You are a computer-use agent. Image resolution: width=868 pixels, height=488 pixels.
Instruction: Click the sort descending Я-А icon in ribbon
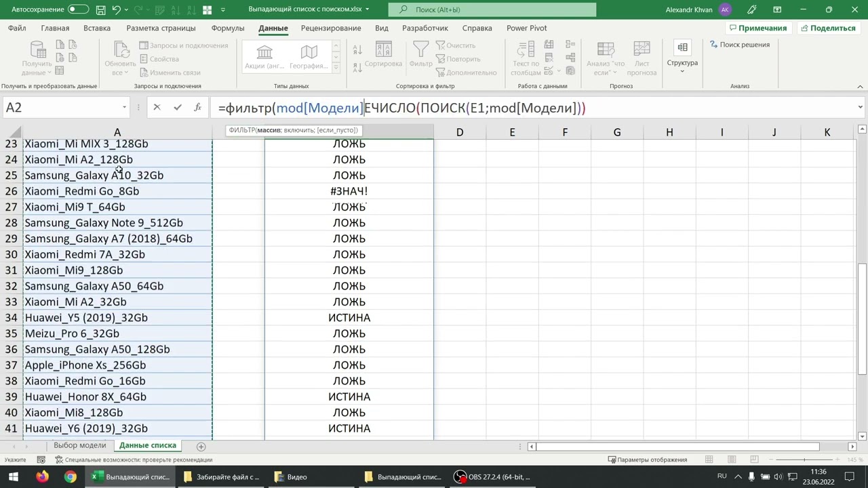click(x=357, y=68)
